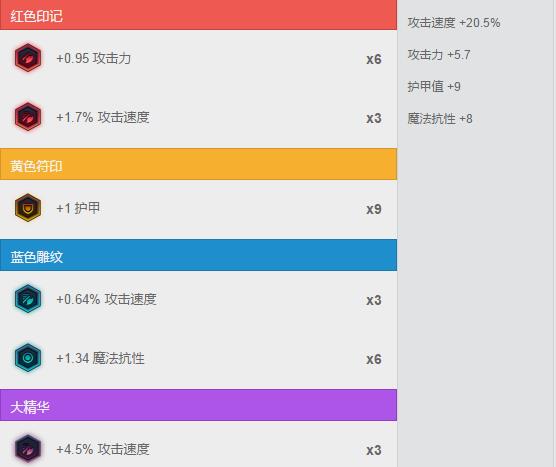Select the 大精华 section header

pyautogui.click(x=198, y=405)
